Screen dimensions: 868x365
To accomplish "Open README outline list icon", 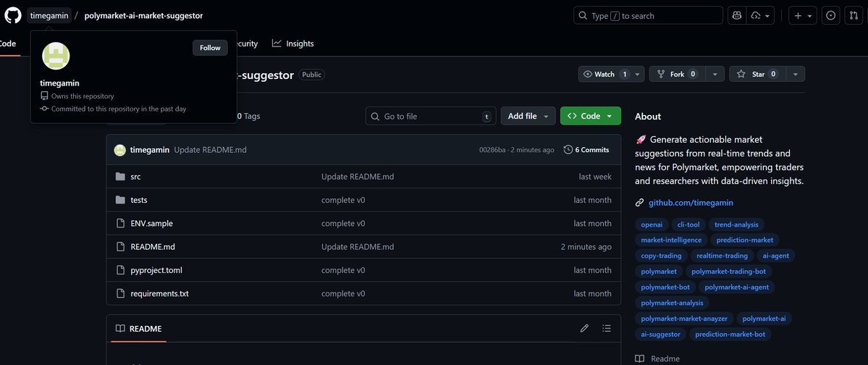I will coord(607,329).
